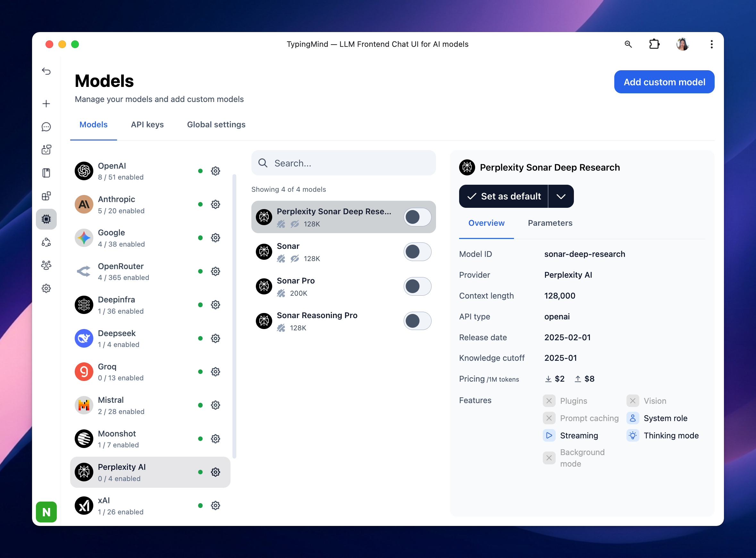Select the Deepinfra provider row
This screenshot has width=756, height=558.
coord(150,305)
